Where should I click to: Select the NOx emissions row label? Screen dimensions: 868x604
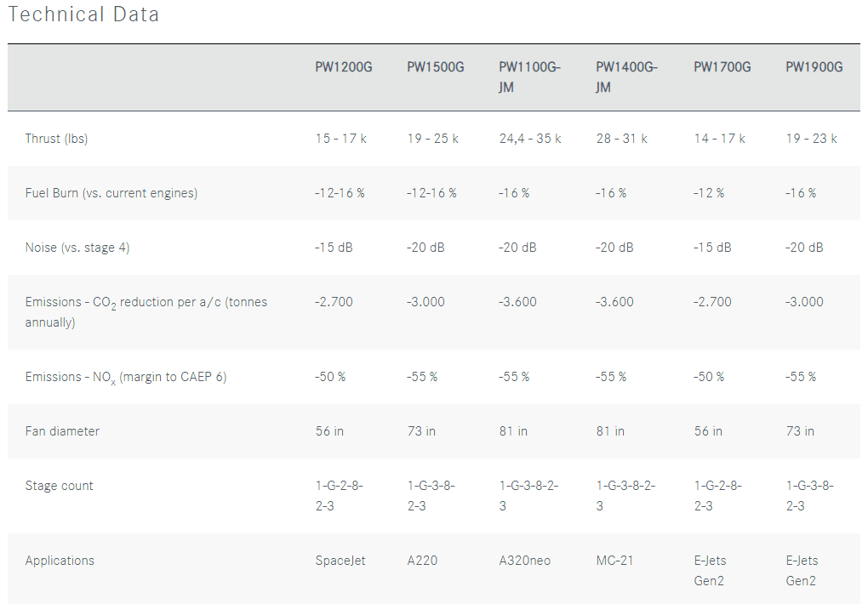126,378
